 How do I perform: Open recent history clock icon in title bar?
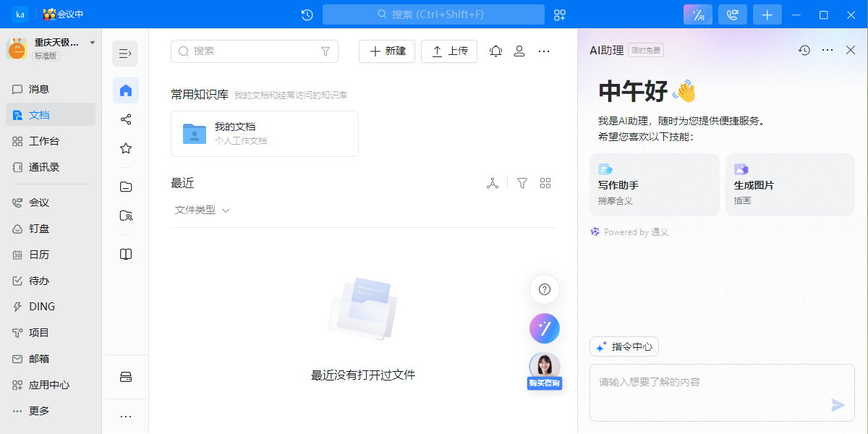click(306, 14)
